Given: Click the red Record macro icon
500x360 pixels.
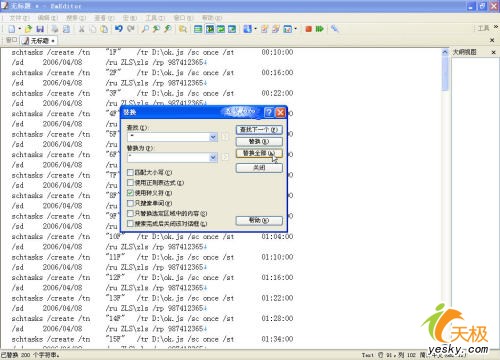Looking at the screenshot, I should pyautogui.click(x=308, y=29).
